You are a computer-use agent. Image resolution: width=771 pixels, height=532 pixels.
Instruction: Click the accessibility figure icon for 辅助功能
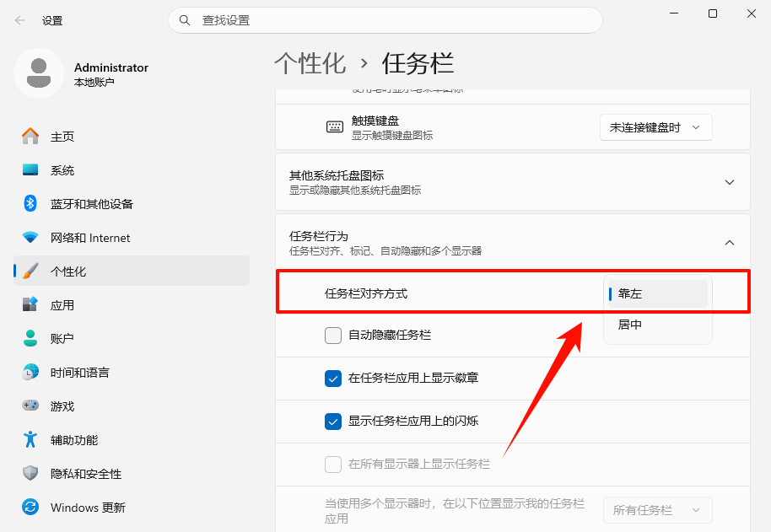pyautogui.click(x=30, y=439)
